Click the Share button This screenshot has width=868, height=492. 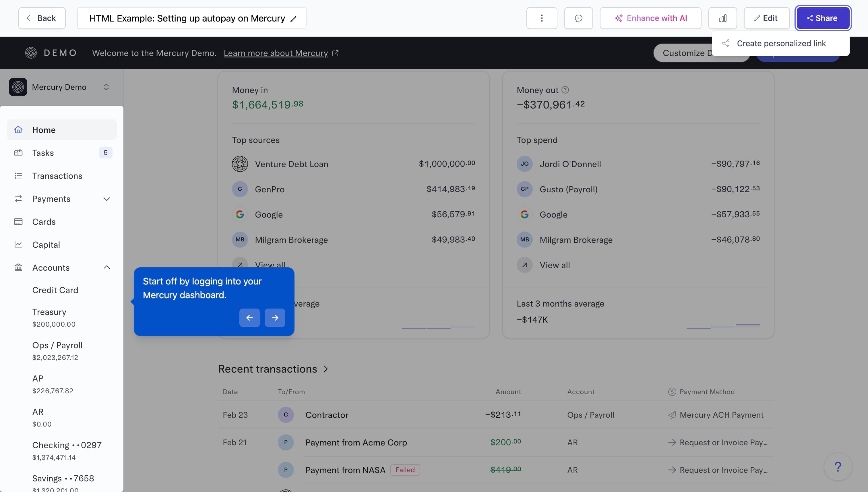point(823,18)
